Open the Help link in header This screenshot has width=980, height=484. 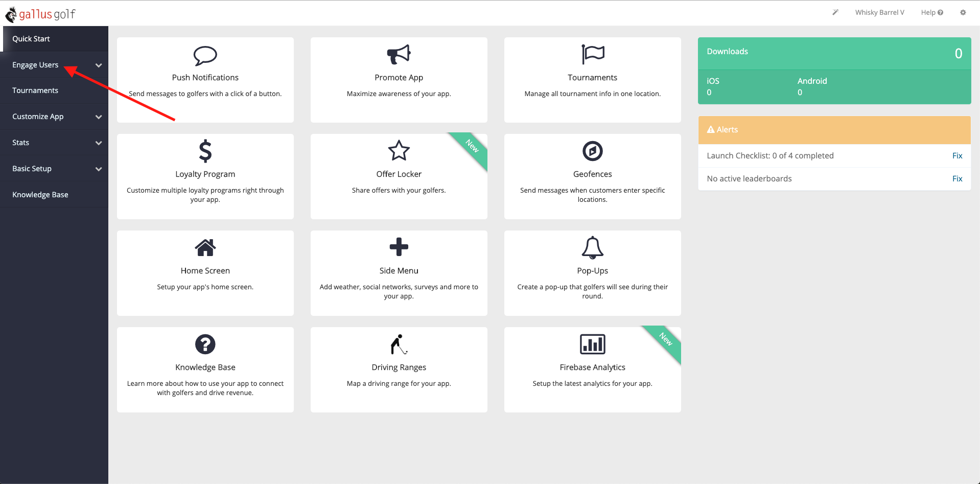point(932,13)
